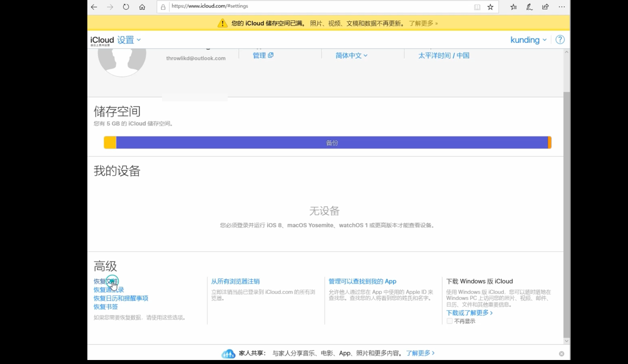Click 从所有浏览器注销 to sign out everywhere
628x364 pixels.
(x=235, y=281)
